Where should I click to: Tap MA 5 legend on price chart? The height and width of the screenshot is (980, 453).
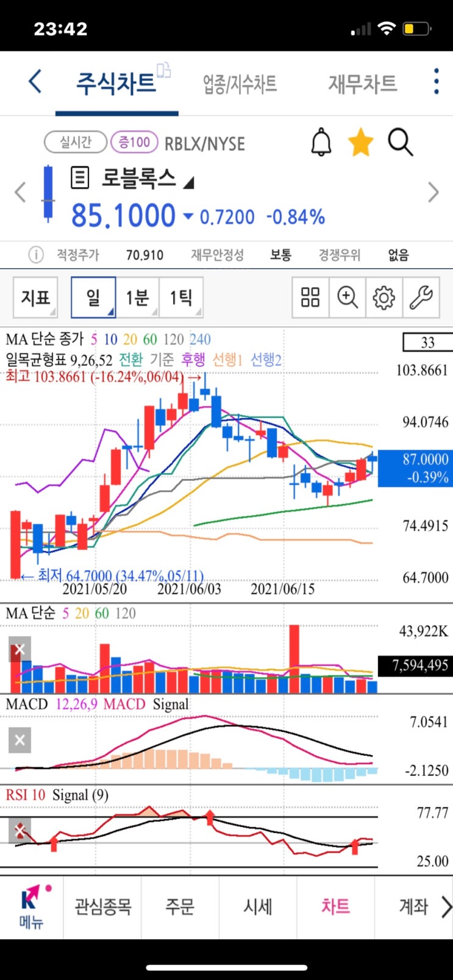click(x=94, y=339)
